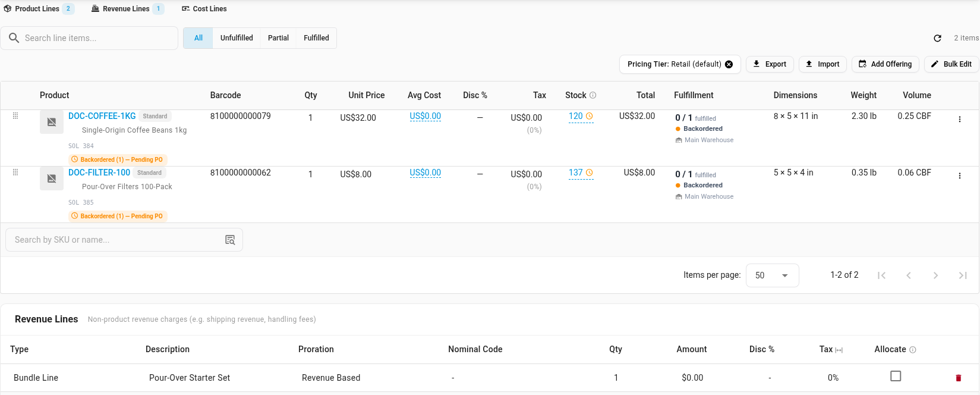Screen dimensions: 980x395
Task: Click the Add Offering button
Action: click(886, 64)
